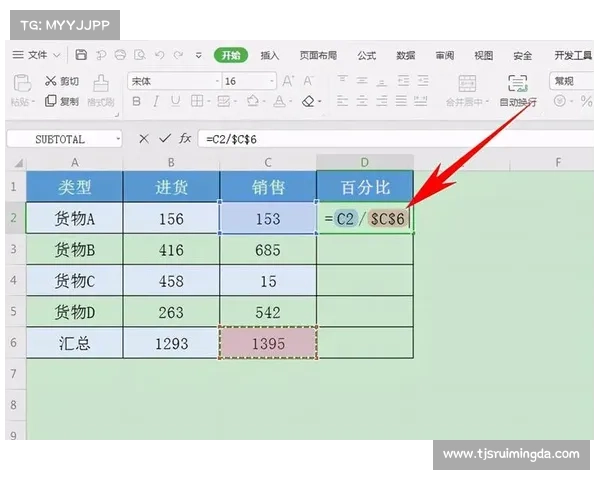Switch to the 审阅 Review tab
600x480 pixels.
pyautogui.click(x=445, y=56)
